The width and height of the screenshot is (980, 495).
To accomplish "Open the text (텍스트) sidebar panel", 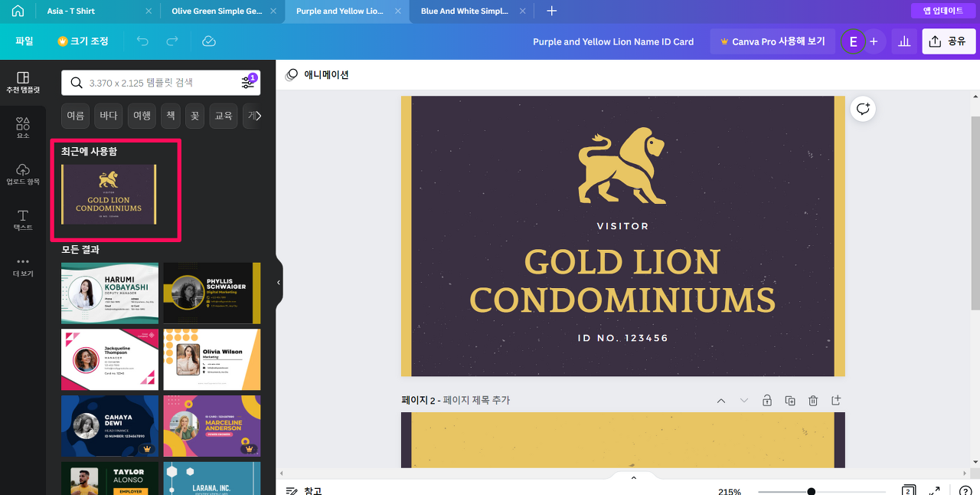I will pos(23,220).
